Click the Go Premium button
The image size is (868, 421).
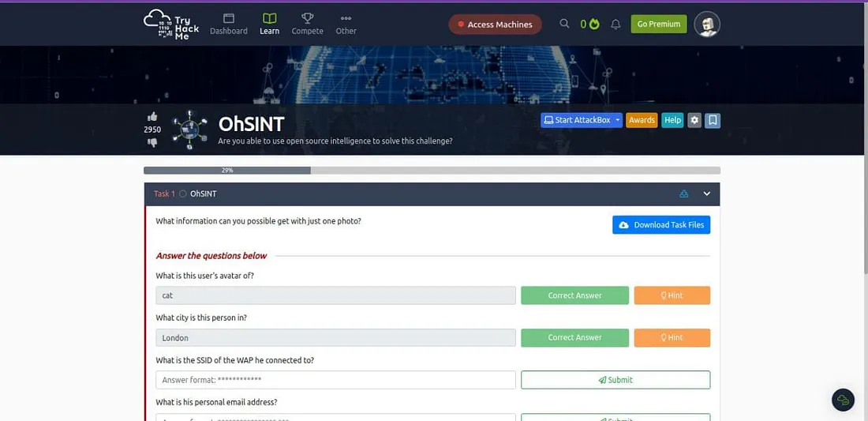(x=659, y=24)
